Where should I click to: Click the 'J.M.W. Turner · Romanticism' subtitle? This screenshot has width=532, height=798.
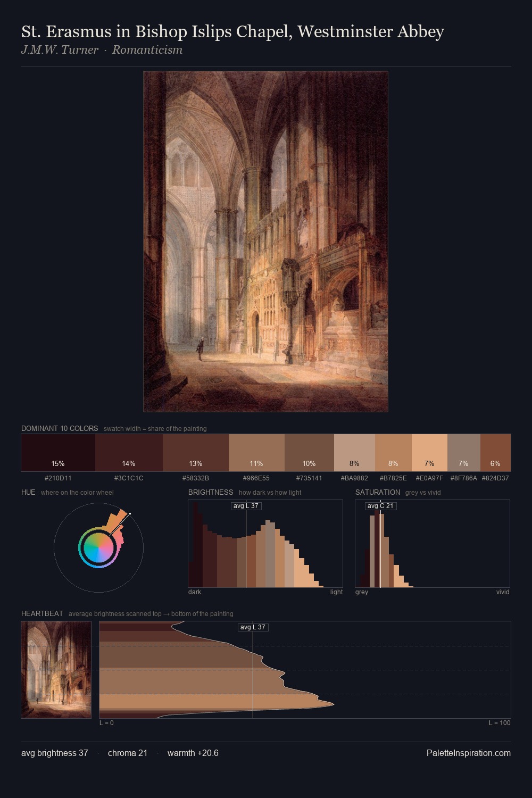pos(102,50)
